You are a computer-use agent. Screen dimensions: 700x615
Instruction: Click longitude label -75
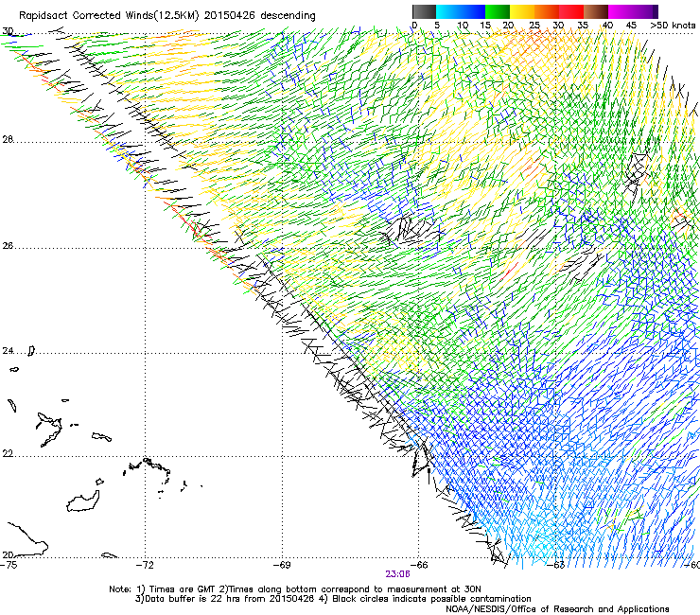click(x=9, y=565)
